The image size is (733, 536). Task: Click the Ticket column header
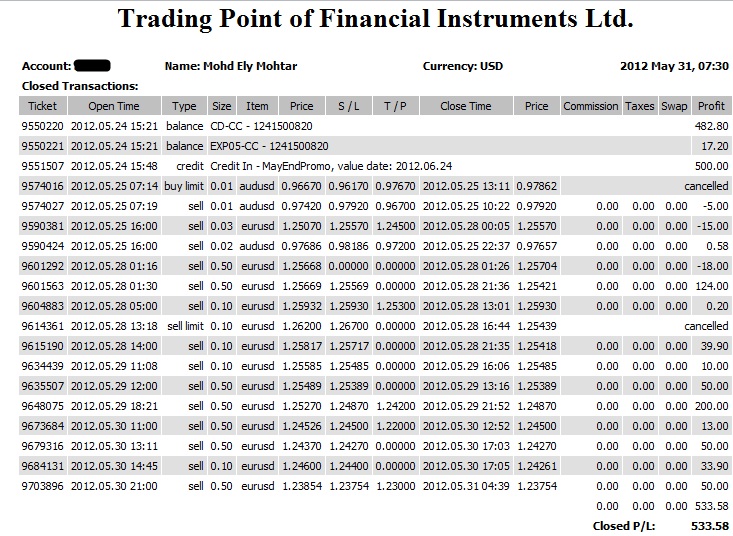[x=43, y=106]
